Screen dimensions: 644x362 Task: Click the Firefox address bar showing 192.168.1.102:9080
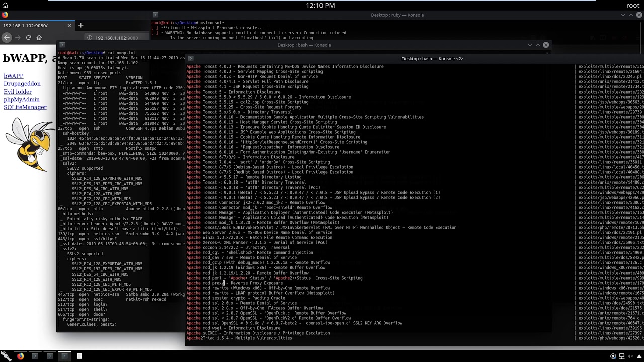click(x=117, y=38)
